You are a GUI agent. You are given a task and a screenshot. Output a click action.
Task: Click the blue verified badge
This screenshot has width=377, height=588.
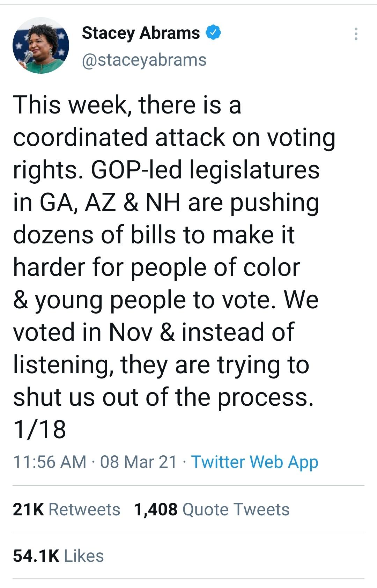[x=213, y=32]
